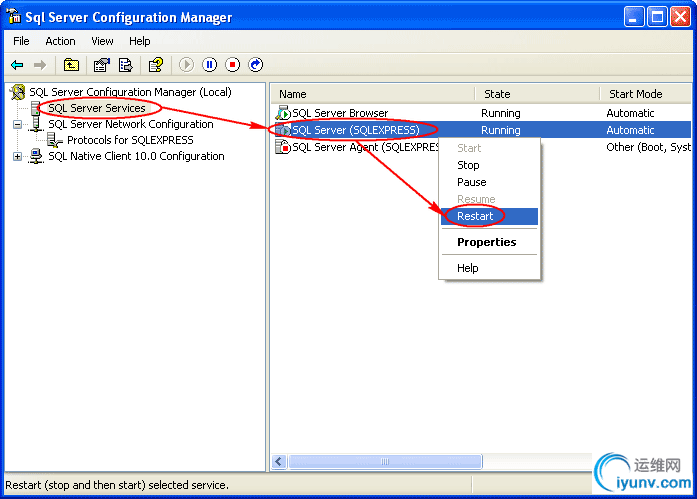The image size is (697, 499).
Task: Choose Properties from the context menu
Action: 489,242
